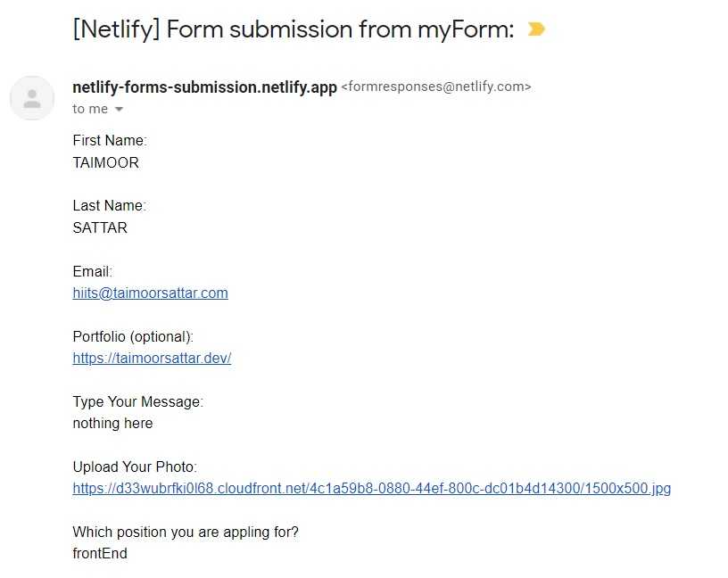Click the sender's profile avatar icon
The image size is (728, 578).
pos(32,98)
